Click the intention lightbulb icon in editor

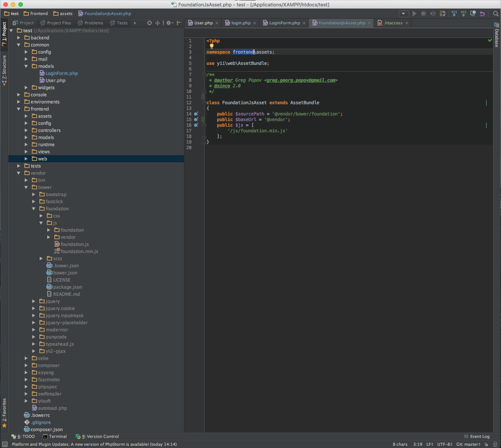[211, 46]
